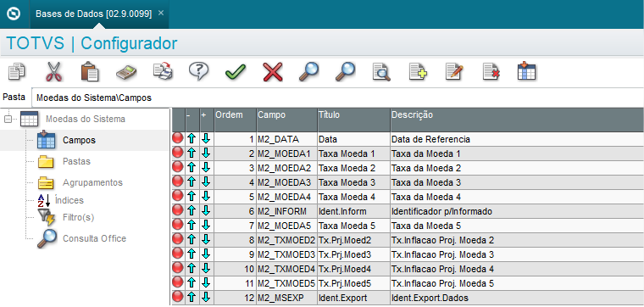Click the second magnifying glass icon
The image size is (644, 307).
click(345, 71)
